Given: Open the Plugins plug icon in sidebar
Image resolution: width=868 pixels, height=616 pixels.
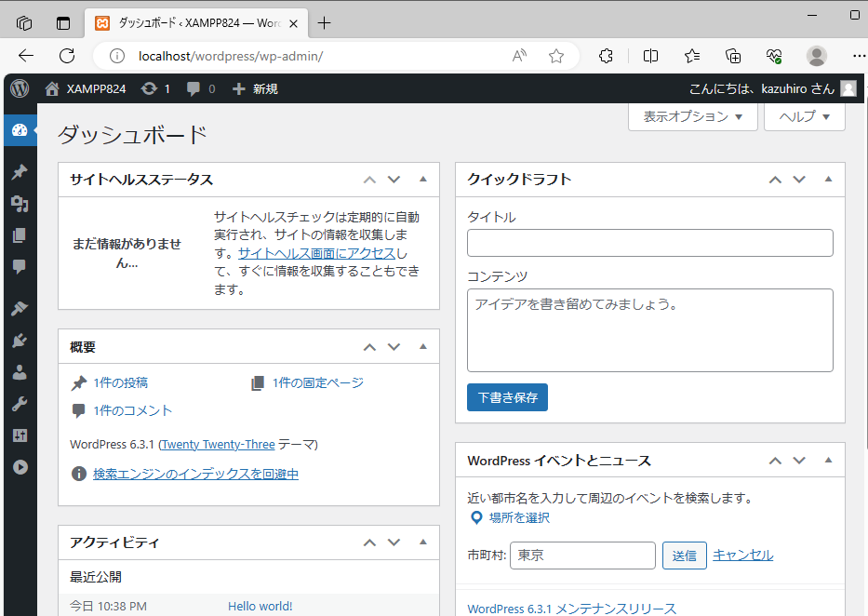Looking at the screenshot, I should (19, 341).
